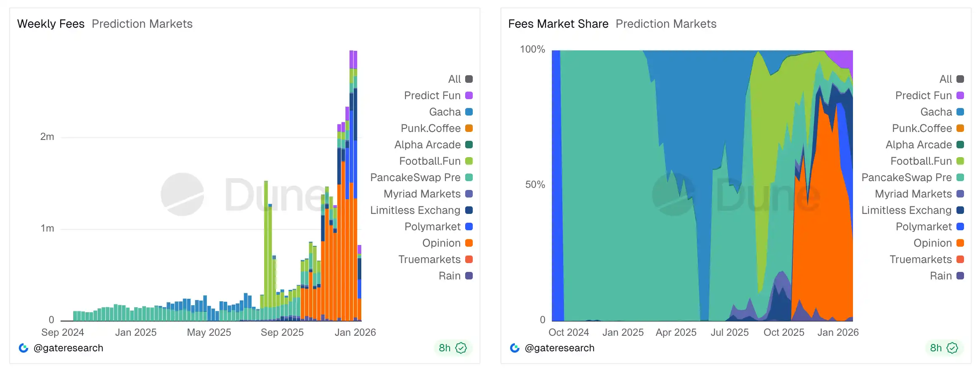Select All in the Weekly Fees legend
The image size is (980, 374).
pyautogui.click(x=455, y=79)
